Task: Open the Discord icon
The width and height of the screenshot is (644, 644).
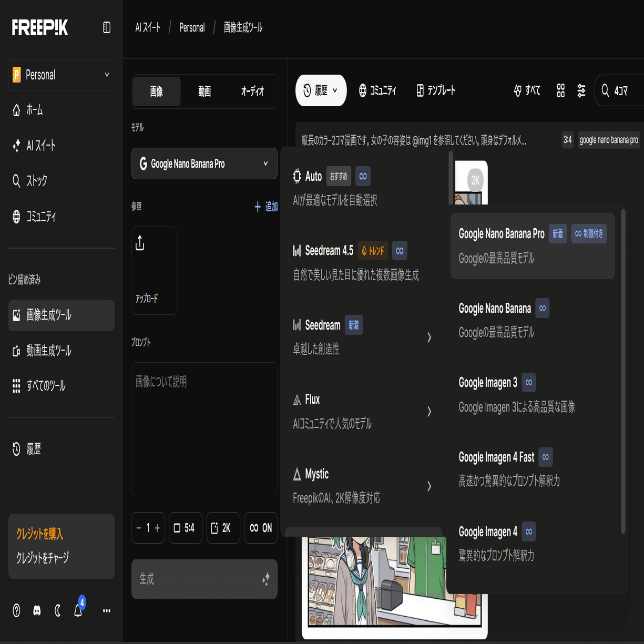Action: [37, 610]
